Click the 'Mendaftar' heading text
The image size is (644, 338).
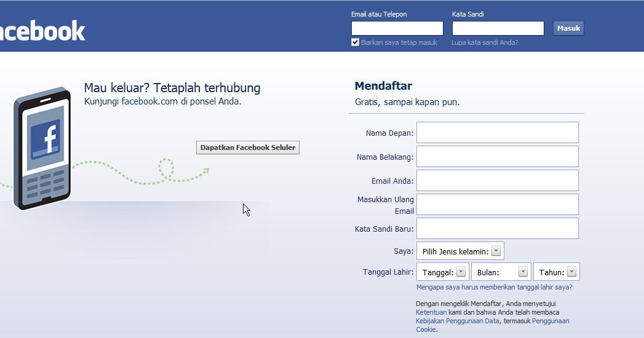click(383, 86)
